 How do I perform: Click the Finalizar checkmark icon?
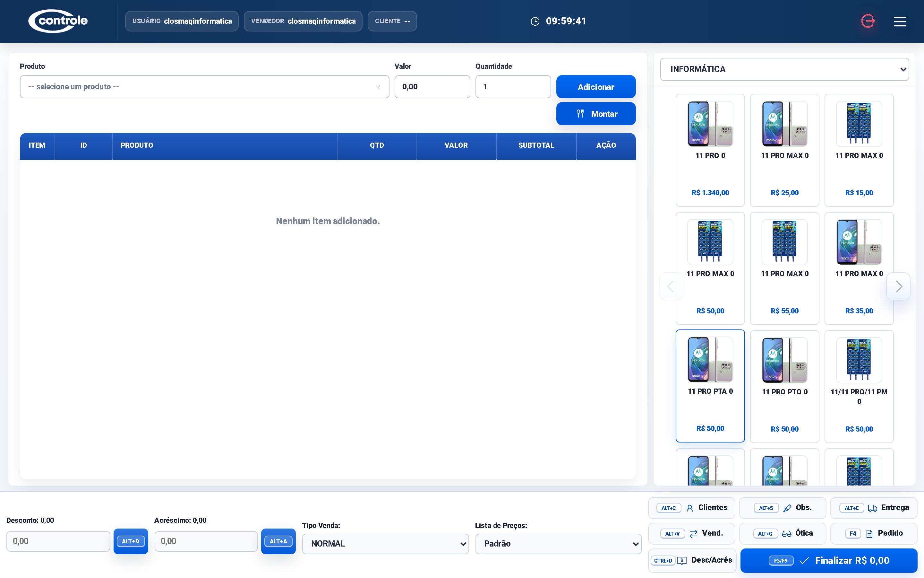pyautogui.click(x=804, y=560)
